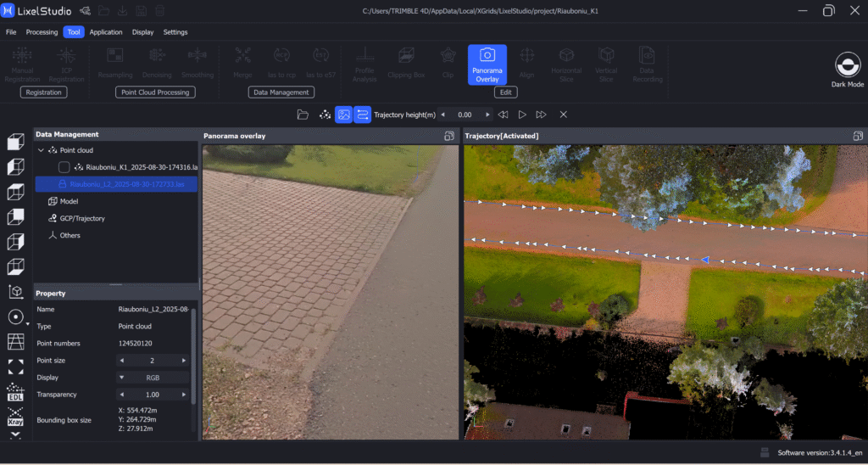This screenshot has width=868, height=465.
Task: Toggle the EDL rendering icon
Action: 15,391
